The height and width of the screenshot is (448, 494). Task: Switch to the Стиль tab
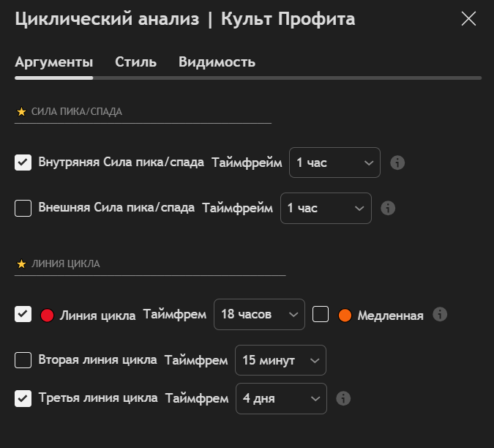[x=135, y=62]
